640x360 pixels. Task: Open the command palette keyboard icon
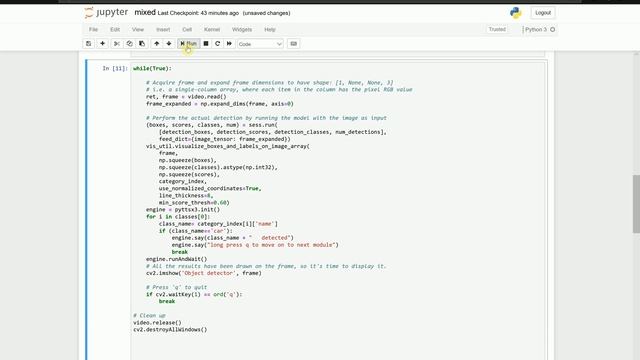point(293,44)
